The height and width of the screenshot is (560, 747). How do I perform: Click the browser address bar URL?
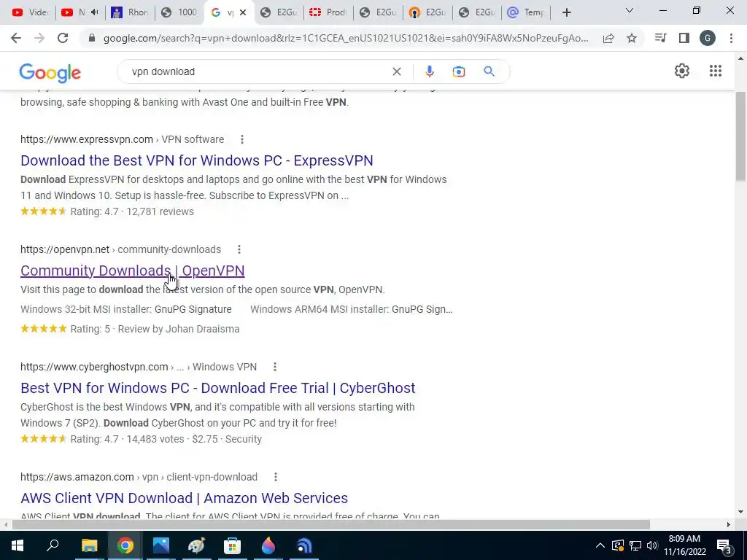(x=345, y=38)
